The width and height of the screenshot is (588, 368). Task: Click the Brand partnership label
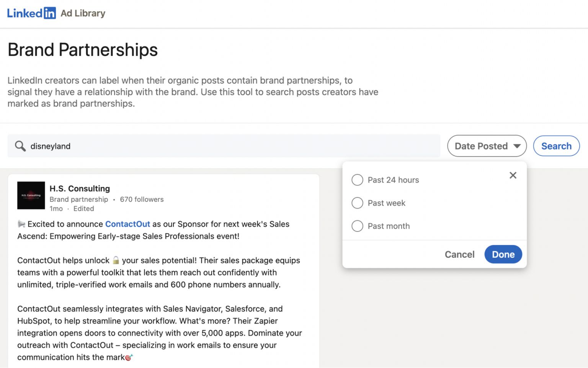79,199
